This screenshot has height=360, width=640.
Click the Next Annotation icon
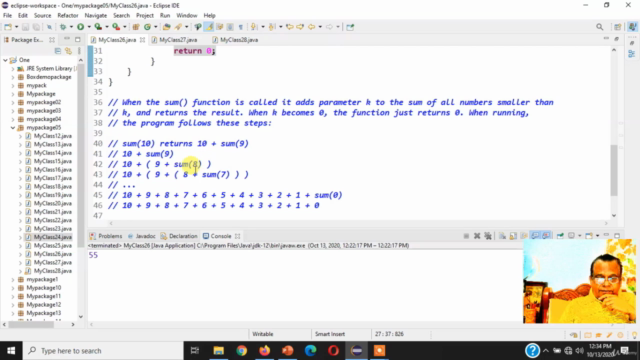click(x=254, y=27)
